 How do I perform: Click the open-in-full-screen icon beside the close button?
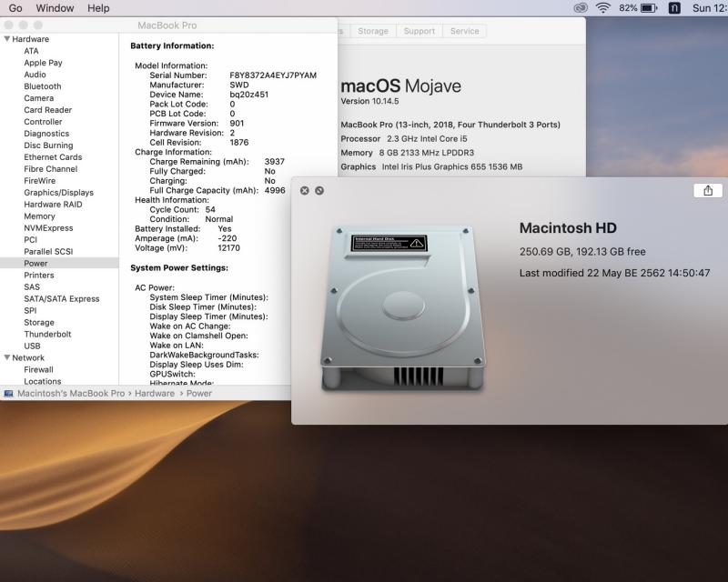[319, 190]
